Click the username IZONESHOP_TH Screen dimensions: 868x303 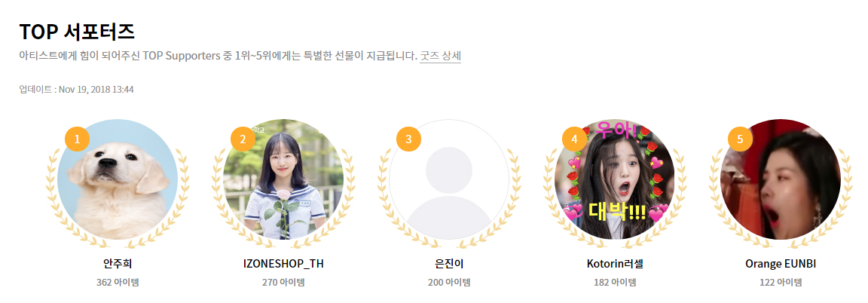(x=283, y=265)
